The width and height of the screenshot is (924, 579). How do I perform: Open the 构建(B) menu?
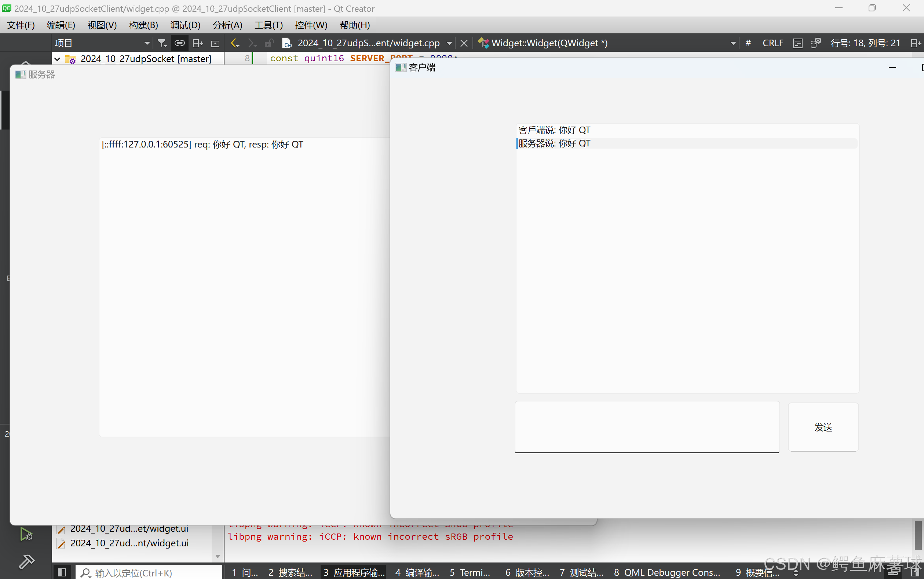(x=143, y=25)
